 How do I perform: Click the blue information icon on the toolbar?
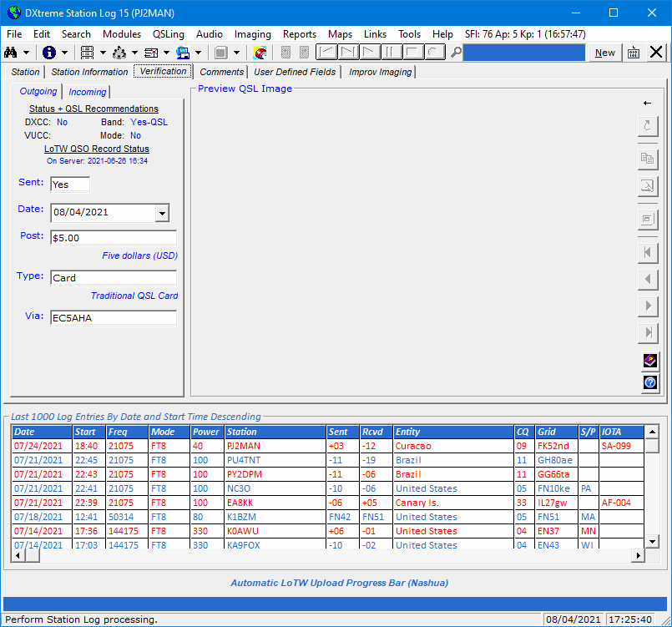click(48, 52)
